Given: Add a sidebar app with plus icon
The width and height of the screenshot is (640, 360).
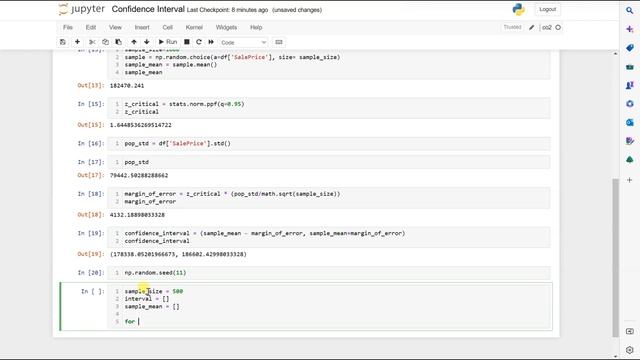Looking at the screenshot, I should click(629, 180).
